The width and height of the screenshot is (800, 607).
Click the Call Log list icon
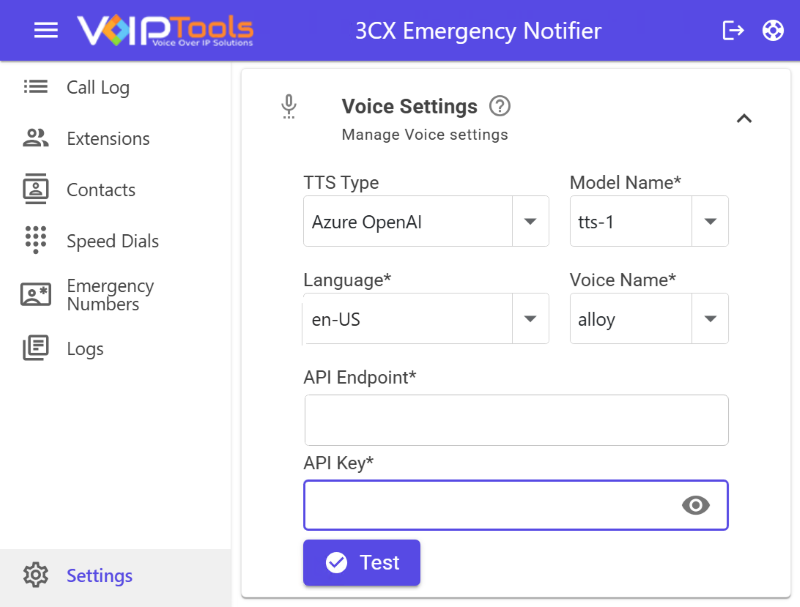(36, 87)
